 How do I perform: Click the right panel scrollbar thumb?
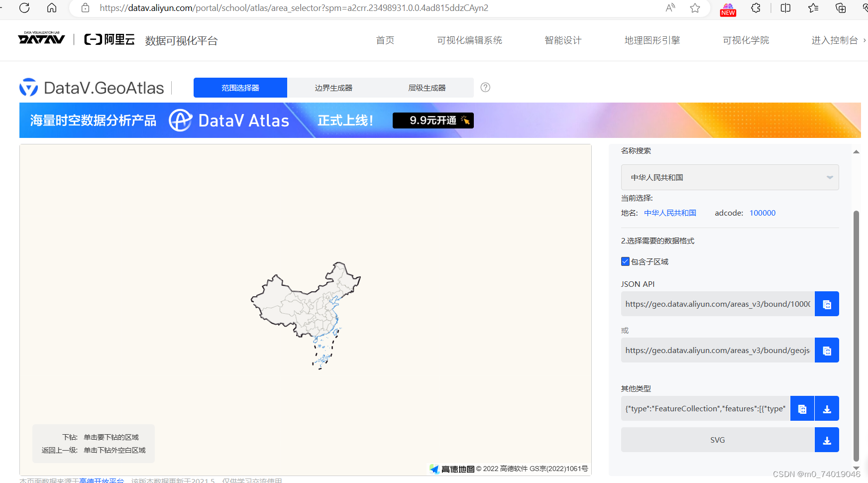pos(856,336)
